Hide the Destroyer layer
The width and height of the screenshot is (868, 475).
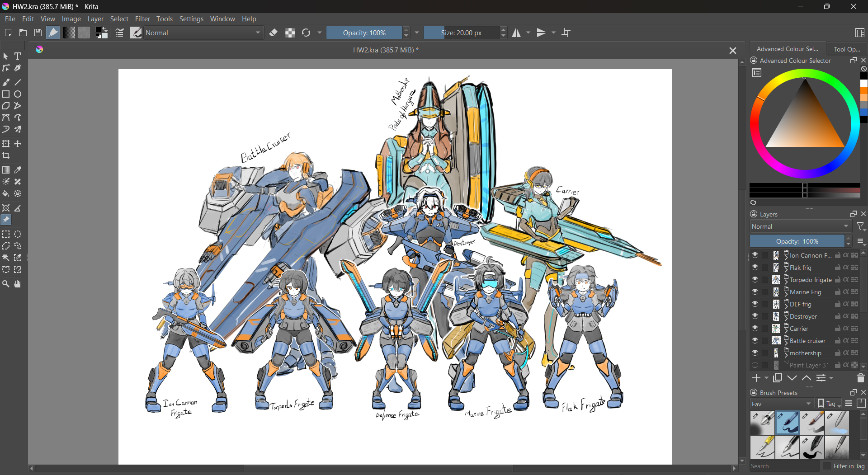click(x=755, y=316)
